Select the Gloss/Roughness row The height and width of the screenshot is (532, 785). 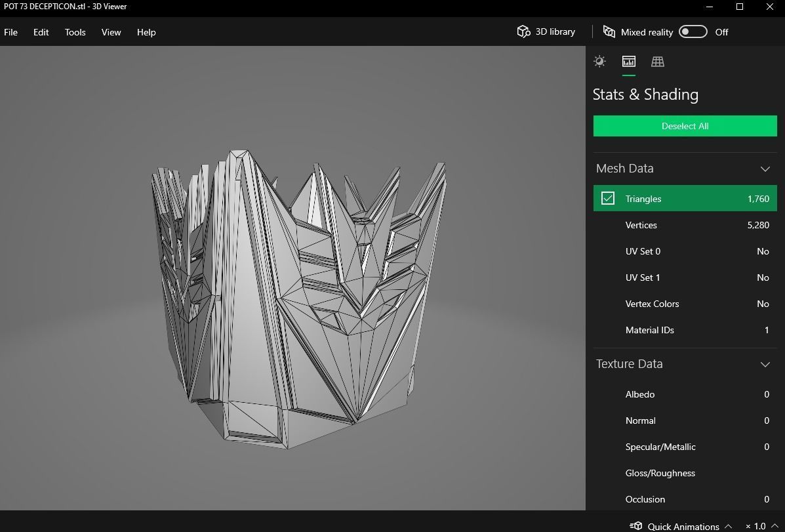(x=685, y=473)
